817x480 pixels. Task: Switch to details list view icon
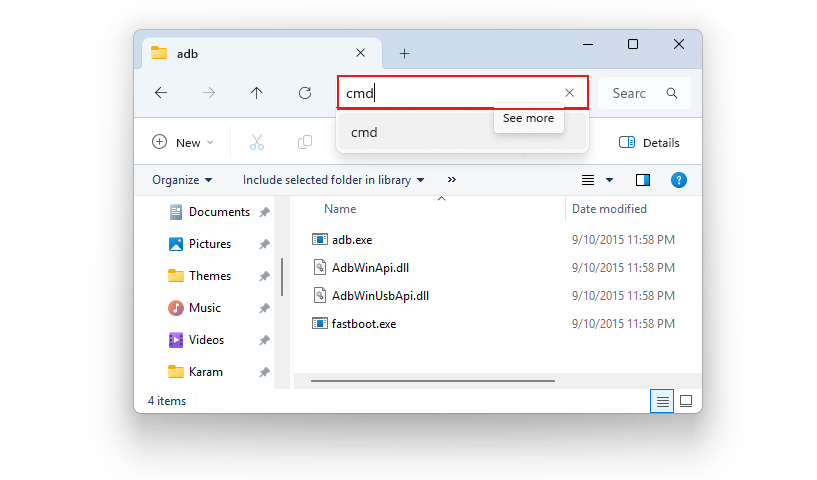(662, 401)
